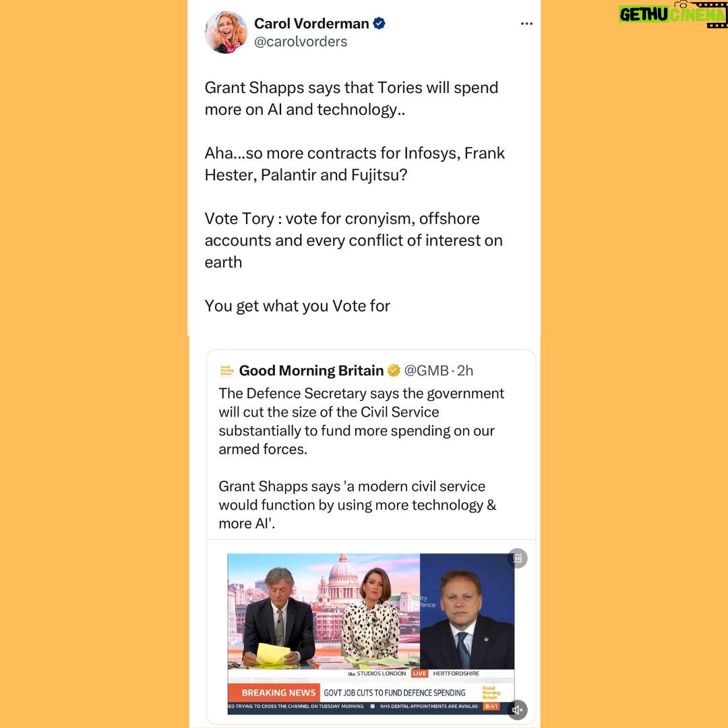Screen dimensions: 728x728
Task: Toggle the captions icon on the video
Action: pyautogui.click(x=518, y=559)
